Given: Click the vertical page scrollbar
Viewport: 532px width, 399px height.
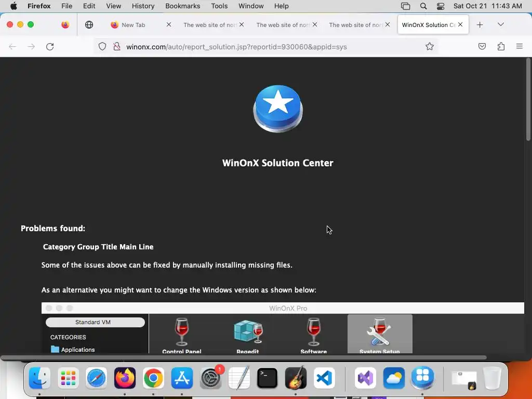Looking at the screenshot, I should [528, 99].
